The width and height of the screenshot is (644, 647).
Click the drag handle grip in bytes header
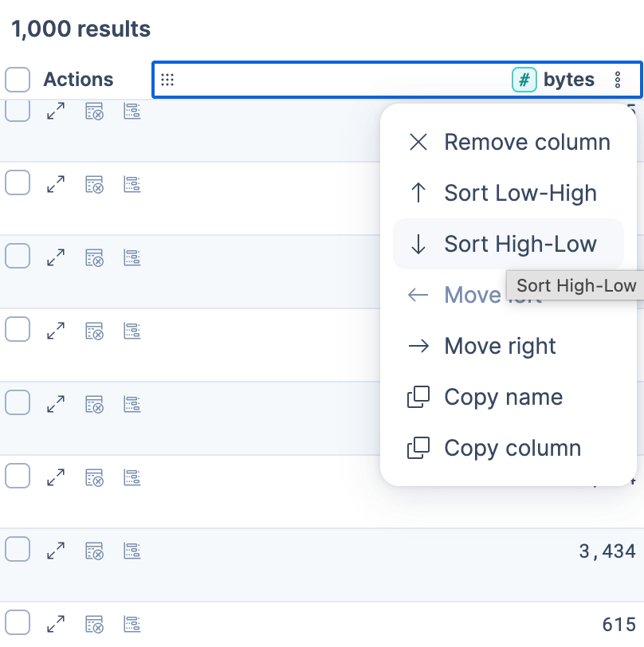click(167, 80)
